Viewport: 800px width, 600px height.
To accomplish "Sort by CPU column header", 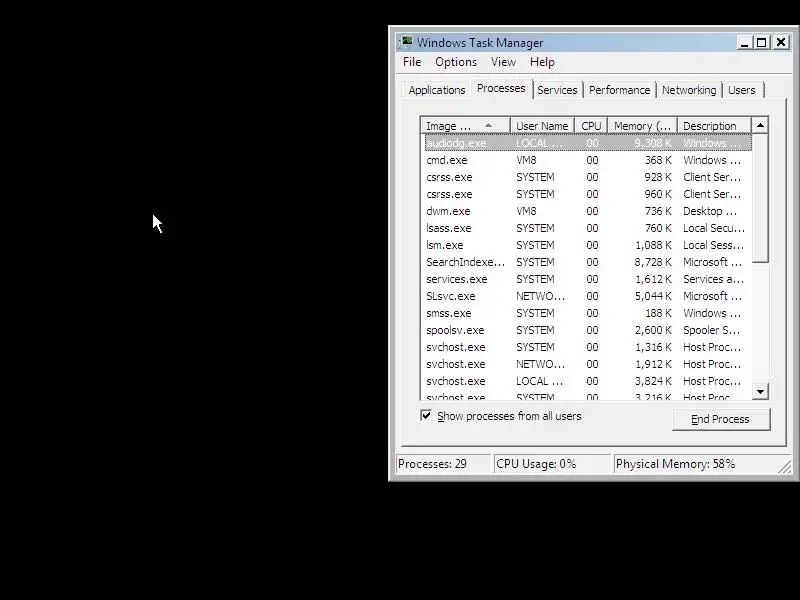I will click(591, 126).
